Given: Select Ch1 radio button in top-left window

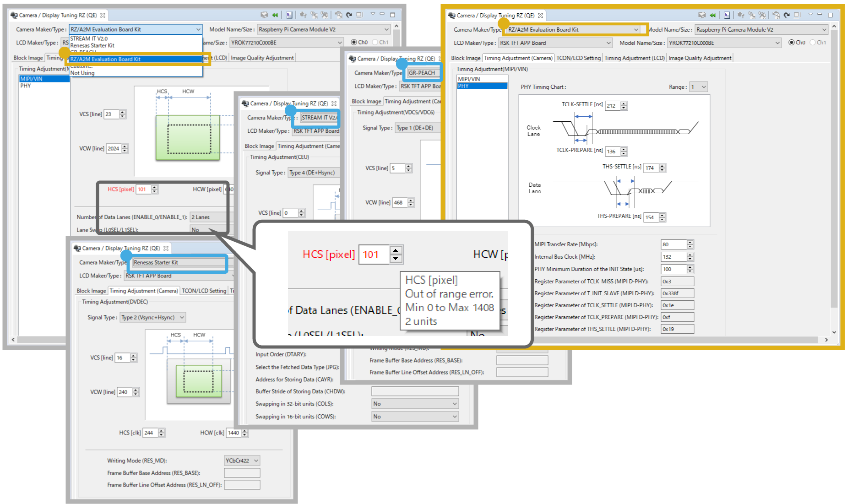Looking at the screenshot, I should (375, 42).
